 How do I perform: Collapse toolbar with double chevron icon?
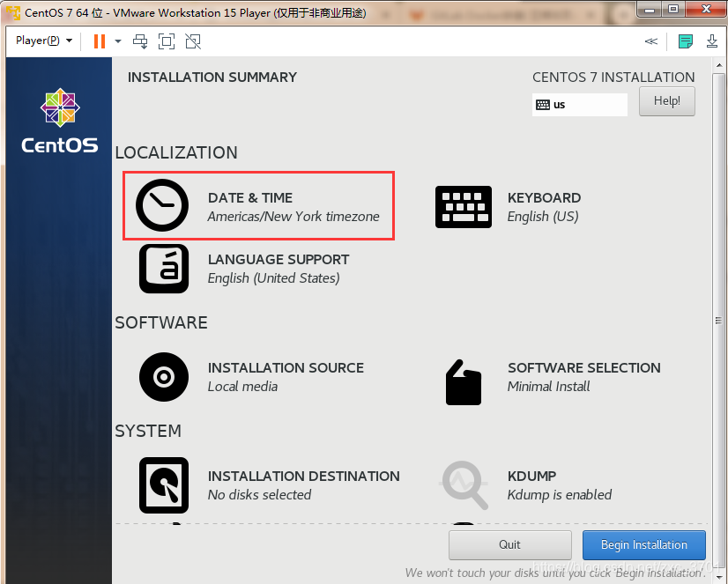(651, 41)
